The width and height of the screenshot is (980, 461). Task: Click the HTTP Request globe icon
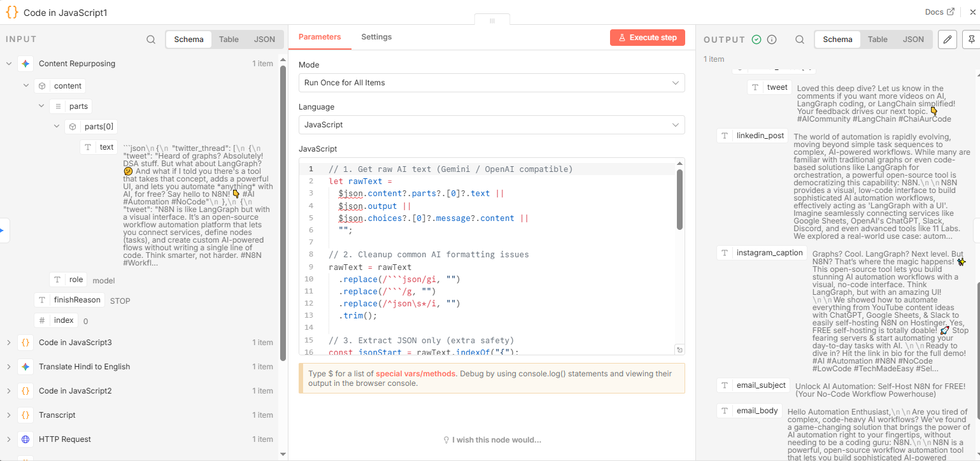25,439
